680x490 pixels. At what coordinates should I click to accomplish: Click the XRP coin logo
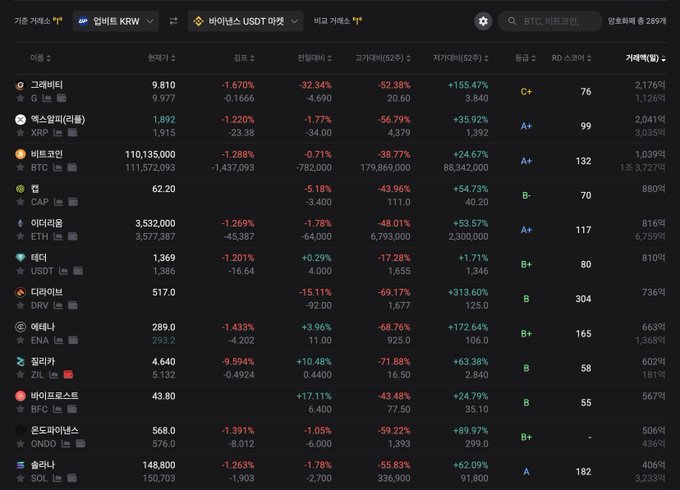pos(20,119)
